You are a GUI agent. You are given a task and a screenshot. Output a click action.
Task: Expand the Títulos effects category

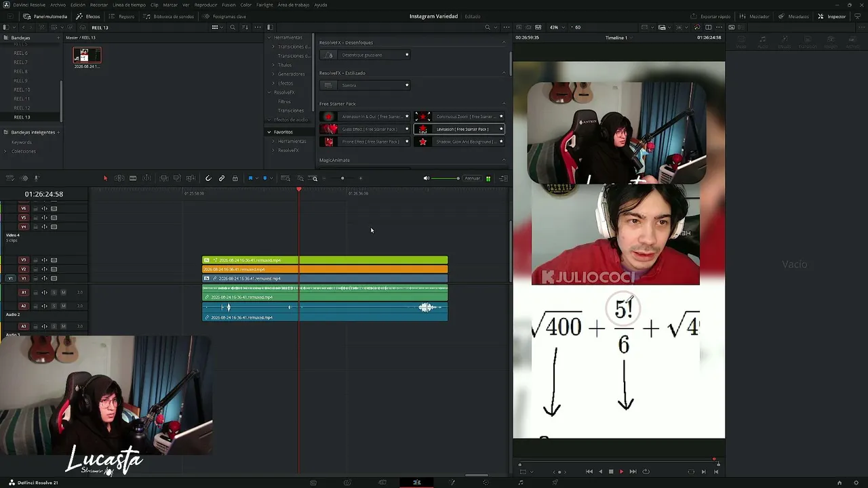click(x=273, y=65)
